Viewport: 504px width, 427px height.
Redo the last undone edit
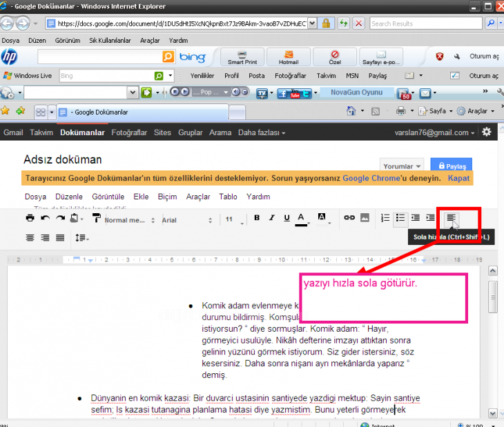[x=60, y=219]
